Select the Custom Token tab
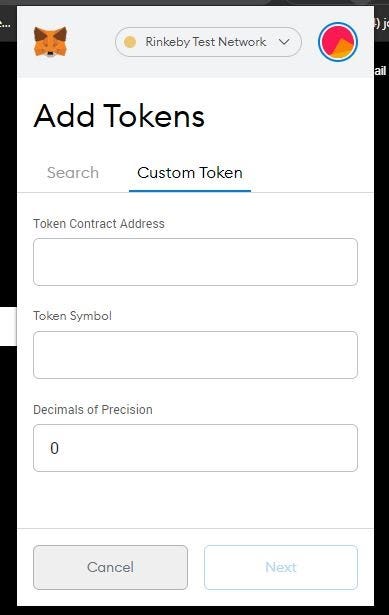The width and height of the screenshot is (389, 615). click(190, 173)
